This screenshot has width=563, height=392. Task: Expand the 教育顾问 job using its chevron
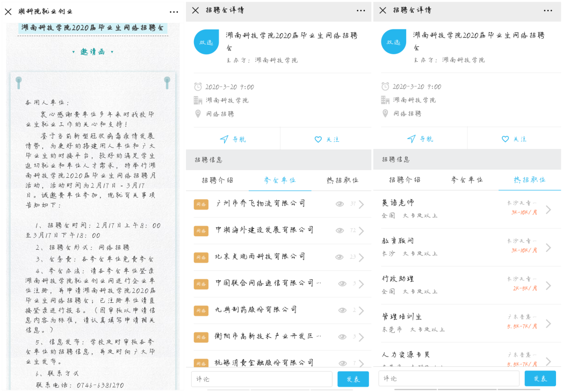coord(548,248)
